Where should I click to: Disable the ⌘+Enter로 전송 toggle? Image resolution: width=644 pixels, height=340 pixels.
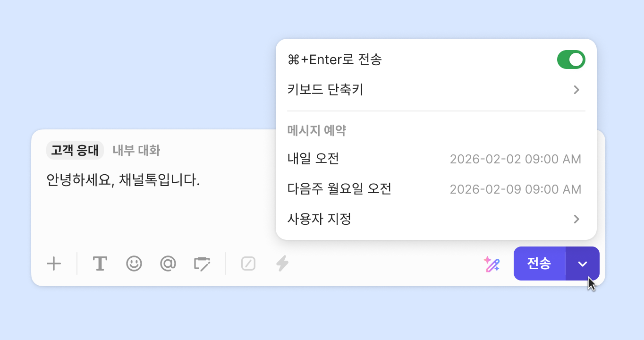(x=571, y=60)
